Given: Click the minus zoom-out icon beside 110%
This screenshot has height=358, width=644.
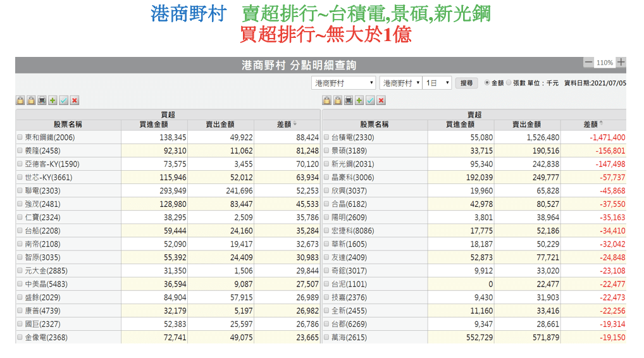Looking at the screenshot, I should tap(588, 62).
